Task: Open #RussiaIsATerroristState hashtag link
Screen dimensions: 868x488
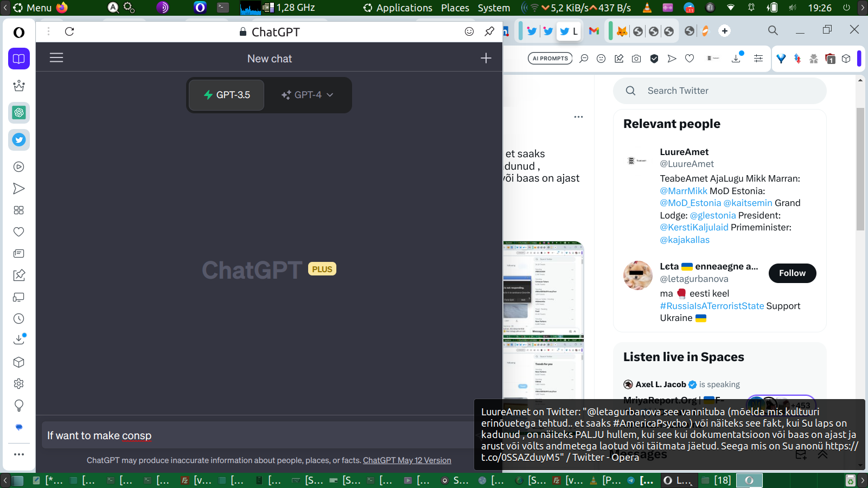Action: click(x=712, y=306)
